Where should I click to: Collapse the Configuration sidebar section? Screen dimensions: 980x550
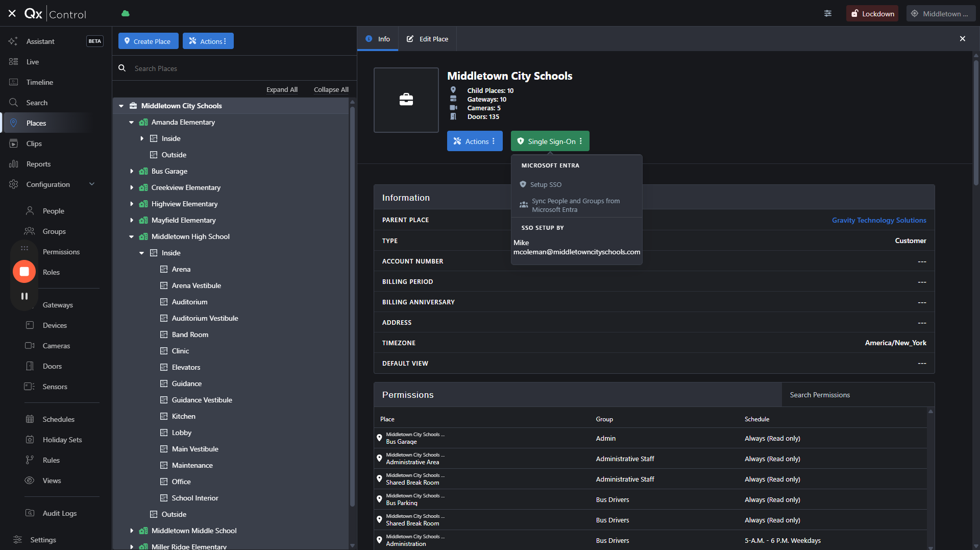(x=92, y=184)
